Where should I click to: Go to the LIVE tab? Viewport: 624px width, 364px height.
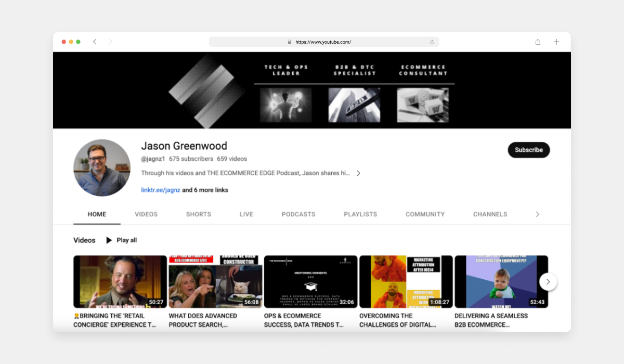[x=246, y=214]
